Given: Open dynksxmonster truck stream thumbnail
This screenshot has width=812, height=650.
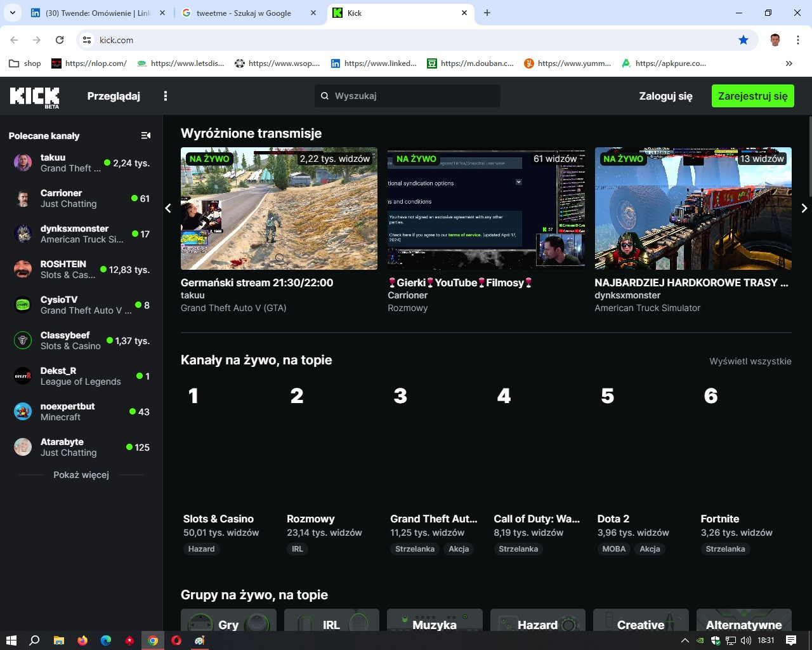Looking at the screenshot, I should pyautogui.click(x=693, y=208).
